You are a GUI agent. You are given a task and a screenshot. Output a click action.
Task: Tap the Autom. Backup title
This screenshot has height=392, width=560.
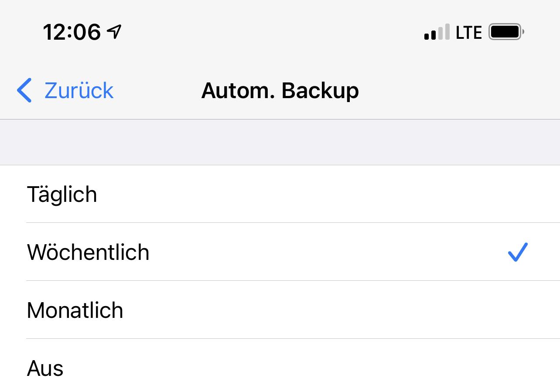pyautogui.click(x=280, y=91)
